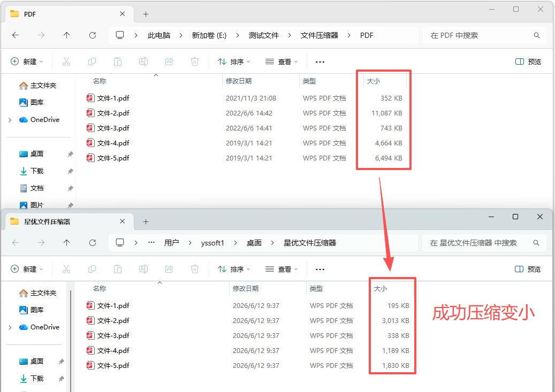
Task: Select 文件-5.pdf sized 1,830 KB in the 星优文件压缩器 window
Action: 248,365
